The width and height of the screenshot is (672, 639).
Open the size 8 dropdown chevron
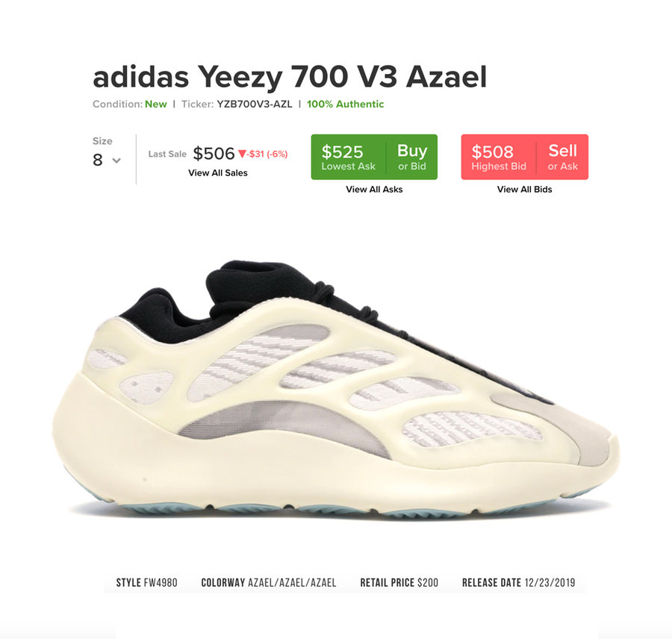coord(116,160)
